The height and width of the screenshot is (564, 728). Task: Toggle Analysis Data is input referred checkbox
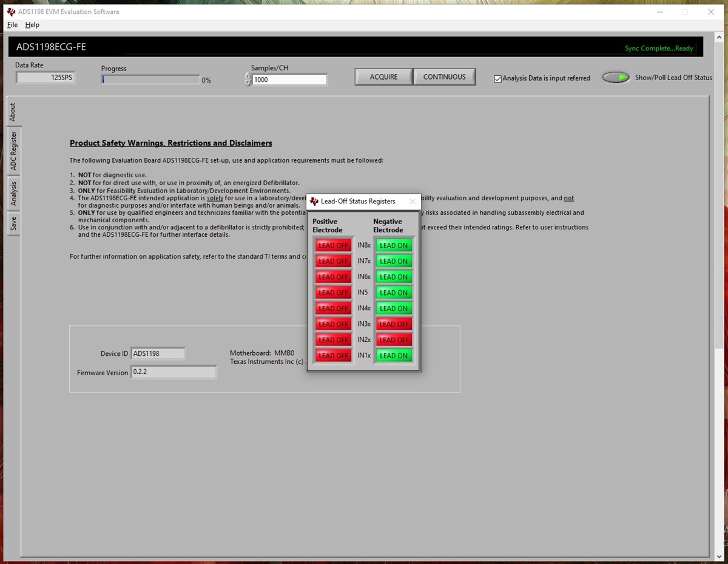pyautogui.click(x=497, y=78)
